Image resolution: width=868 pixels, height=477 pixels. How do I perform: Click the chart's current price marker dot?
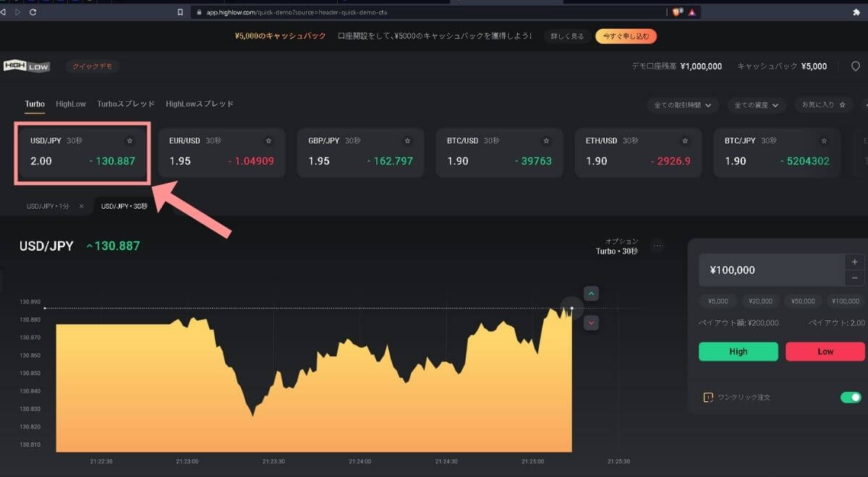coord(571,309)
